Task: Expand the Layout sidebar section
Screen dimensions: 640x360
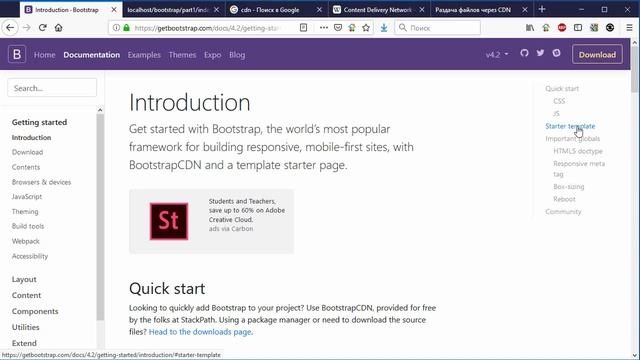Action: (x=24, y=279)
